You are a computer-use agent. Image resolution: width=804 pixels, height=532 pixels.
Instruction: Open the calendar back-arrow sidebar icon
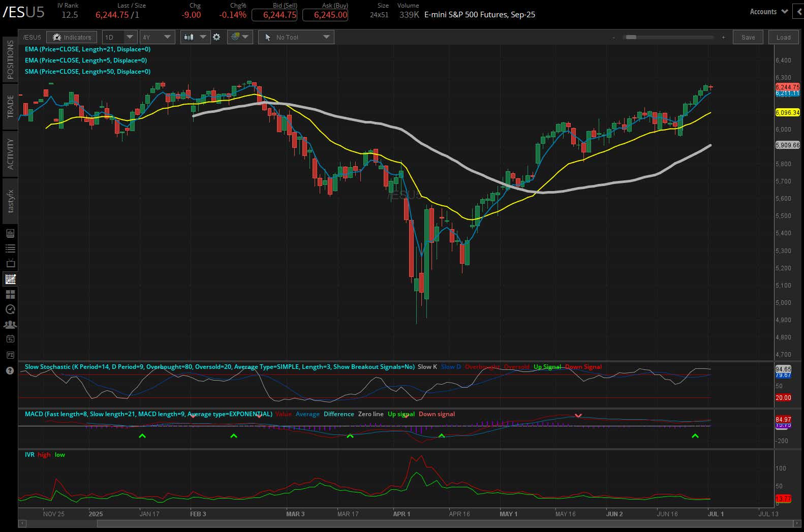pos(10,339)
